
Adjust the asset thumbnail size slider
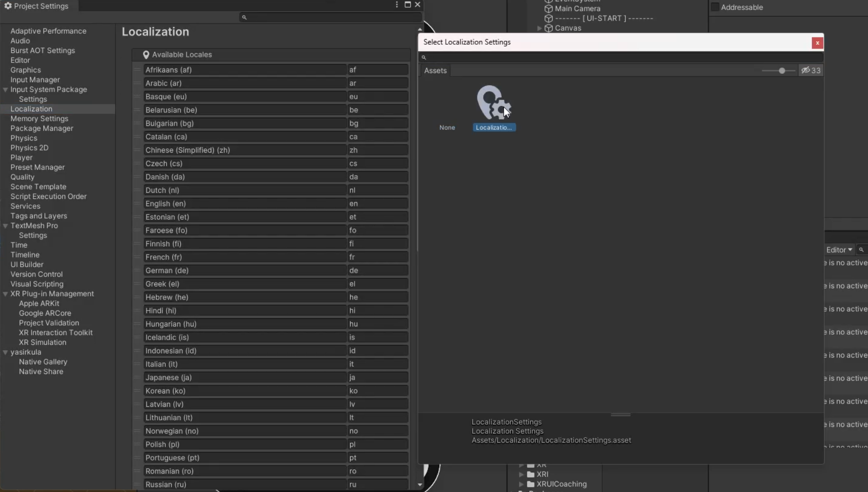[782, 71]
